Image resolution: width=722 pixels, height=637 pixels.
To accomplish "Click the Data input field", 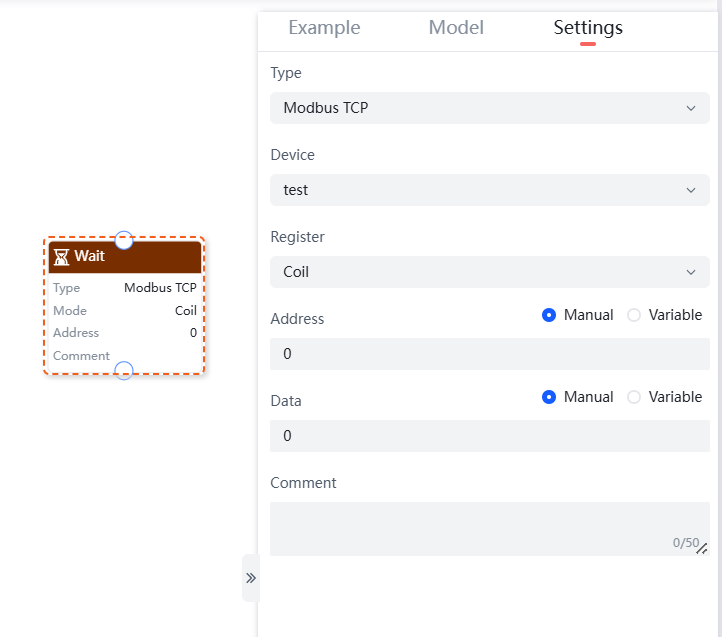I will [x=490, y=436].
